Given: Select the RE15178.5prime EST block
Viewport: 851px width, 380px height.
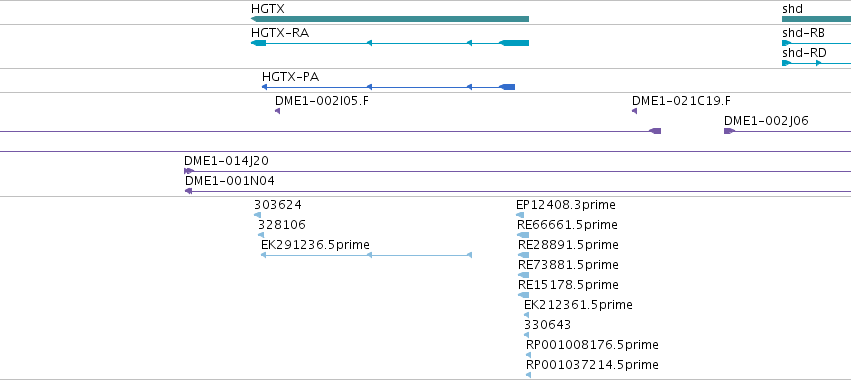Looking at the screenshot, I should click(x=523, y=295).
